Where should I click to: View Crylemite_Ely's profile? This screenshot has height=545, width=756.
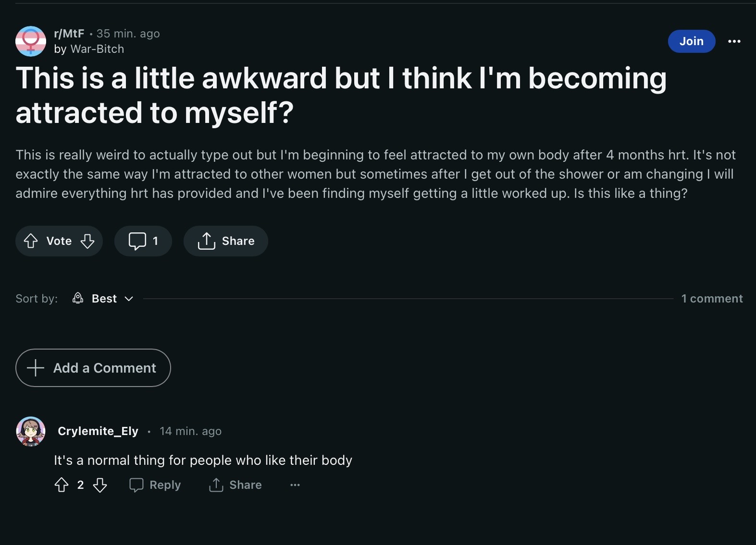98,431
